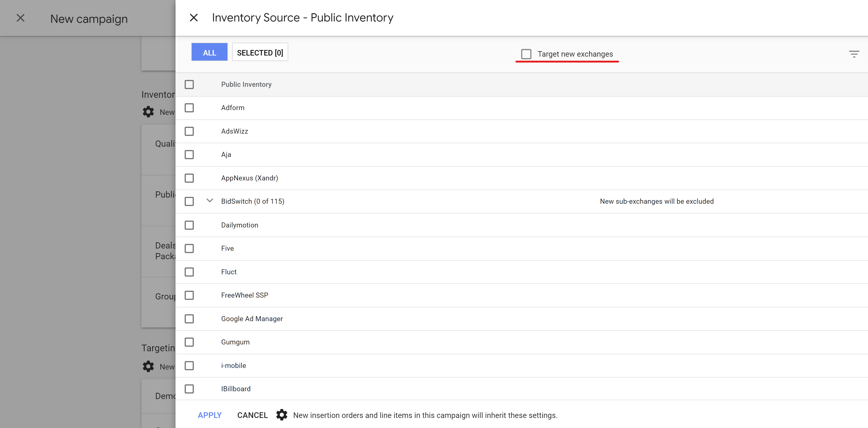
Task: Switch to the SELECTED [0] tab
Action: [x=260, y=52]
